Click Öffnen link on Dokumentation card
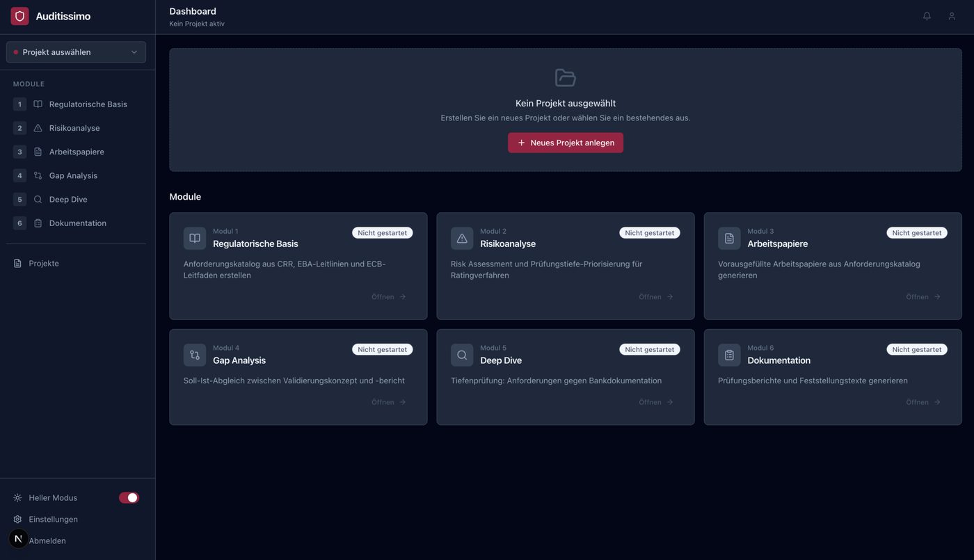Viewport: 974px width, 560px height. pyautogui.click(x=923, y=402)
